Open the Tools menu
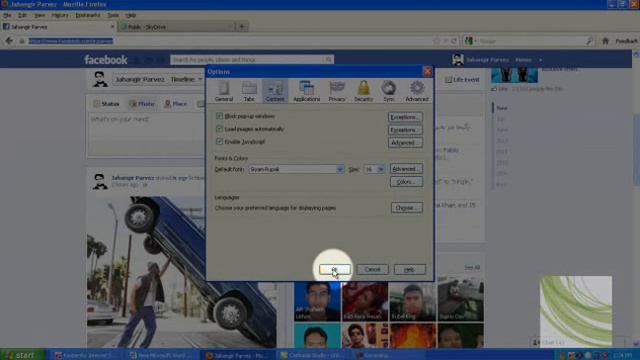This screenshot has width=640, height=360. (x=113, y=15)
